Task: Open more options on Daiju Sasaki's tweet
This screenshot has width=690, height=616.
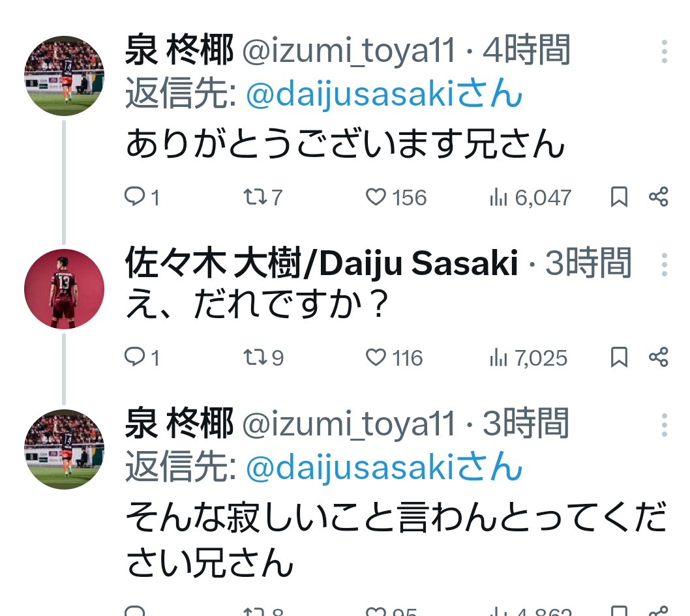Action: point(664,264)
